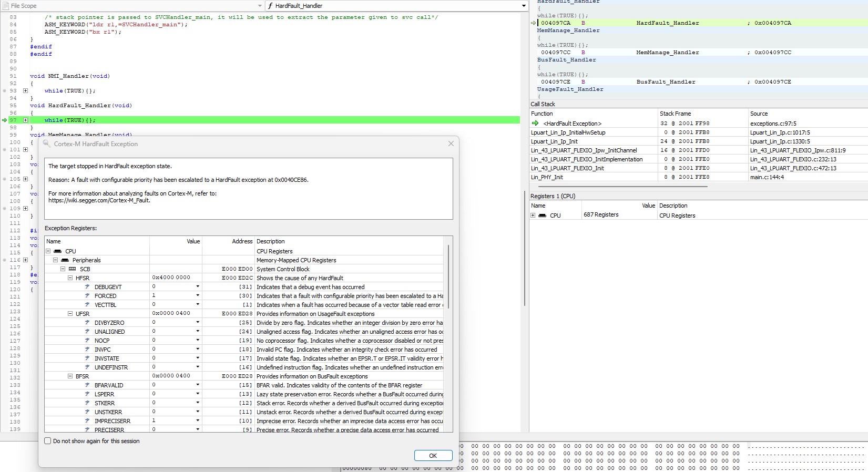Image resolution: width=868 pixels, height=472 pixels.
Task: Click the NOCP bitfield icon
Action: click(x=87, y=341)
